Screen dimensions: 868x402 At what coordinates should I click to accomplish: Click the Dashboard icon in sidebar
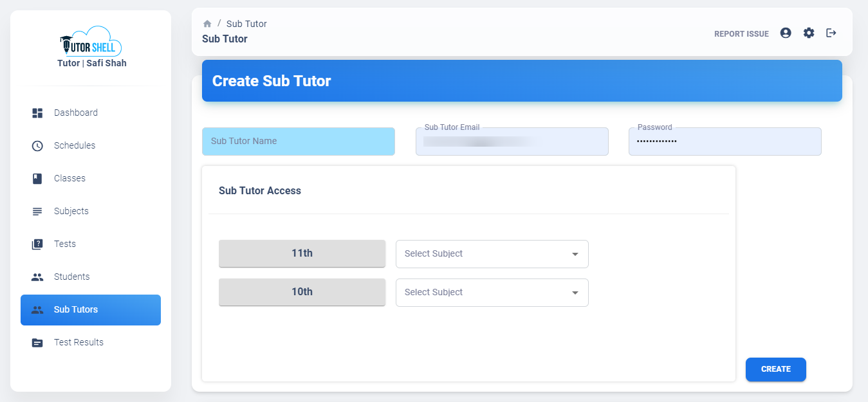37,113
